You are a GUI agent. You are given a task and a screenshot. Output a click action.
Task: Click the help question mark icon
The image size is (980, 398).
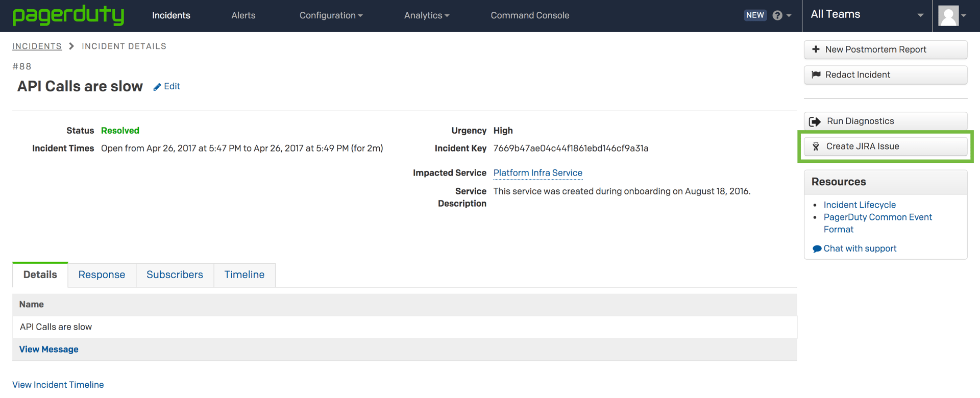coord(777,15)
